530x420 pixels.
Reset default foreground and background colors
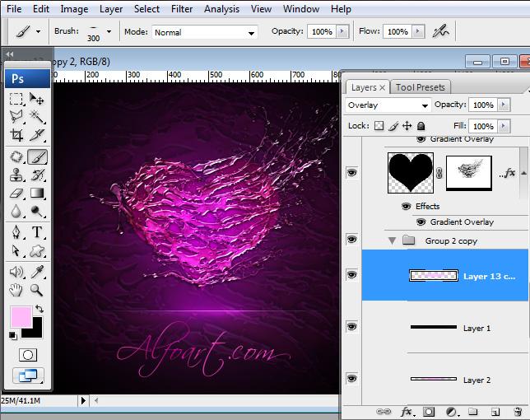point(13,336)
